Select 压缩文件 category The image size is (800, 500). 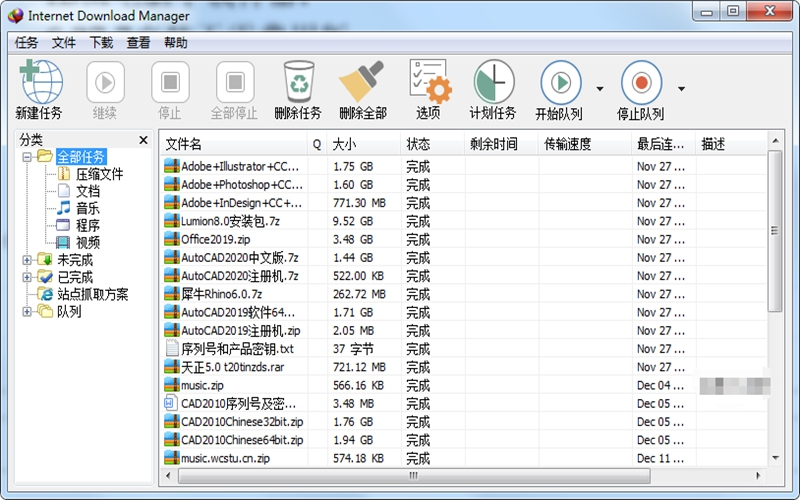click(x=99, y=174)
